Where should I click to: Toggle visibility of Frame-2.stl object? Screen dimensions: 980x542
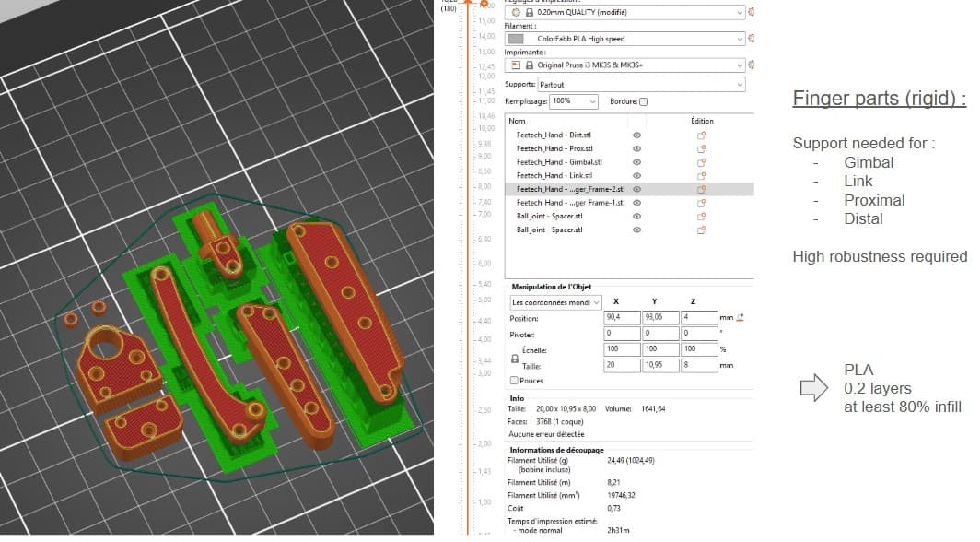pos(636,189)
